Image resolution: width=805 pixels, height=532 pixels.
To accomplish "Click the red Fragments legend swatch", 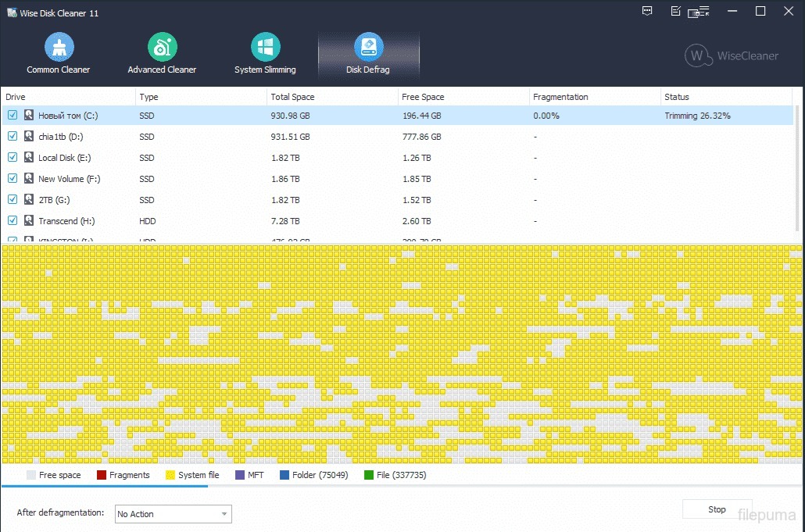I will pyautogui.click(x=102, y=475).
